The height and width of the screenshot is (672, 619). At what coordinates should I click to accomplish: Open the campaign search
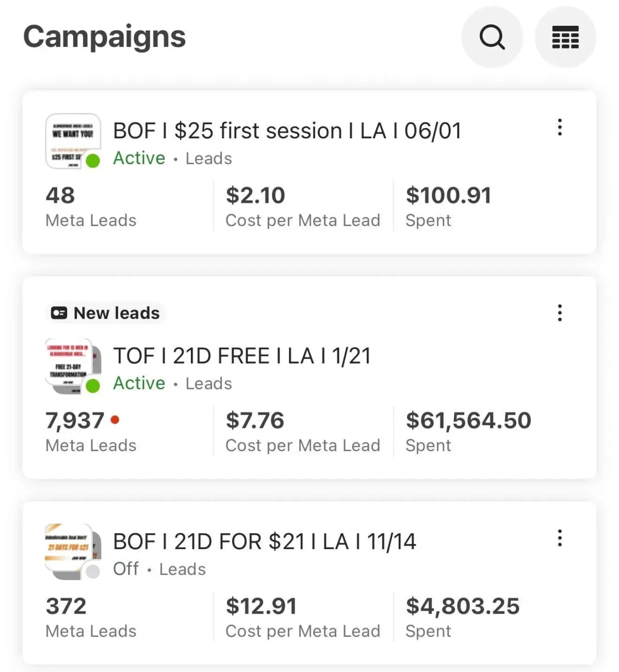click(x=492, y=37)
